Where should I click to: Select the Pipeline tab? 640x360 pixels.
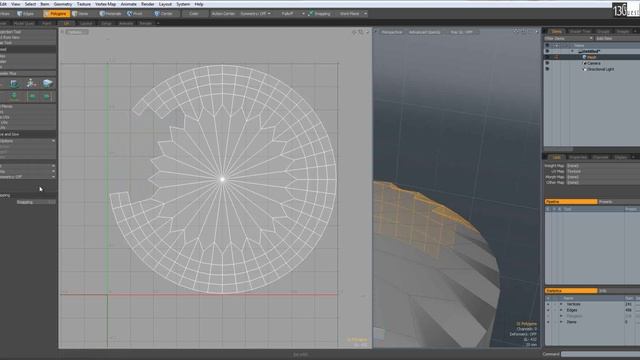point(571,202)
